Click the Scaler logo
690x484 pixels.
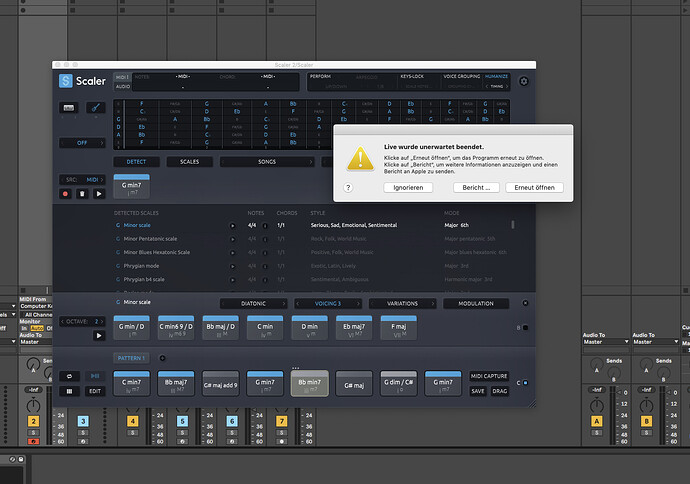(82, 81)
